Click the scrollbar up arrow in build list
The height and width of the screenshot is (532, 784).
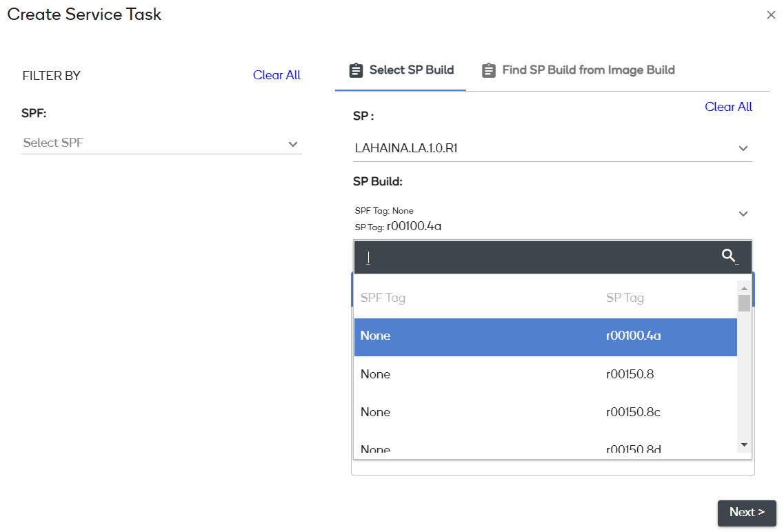[744, 287]
